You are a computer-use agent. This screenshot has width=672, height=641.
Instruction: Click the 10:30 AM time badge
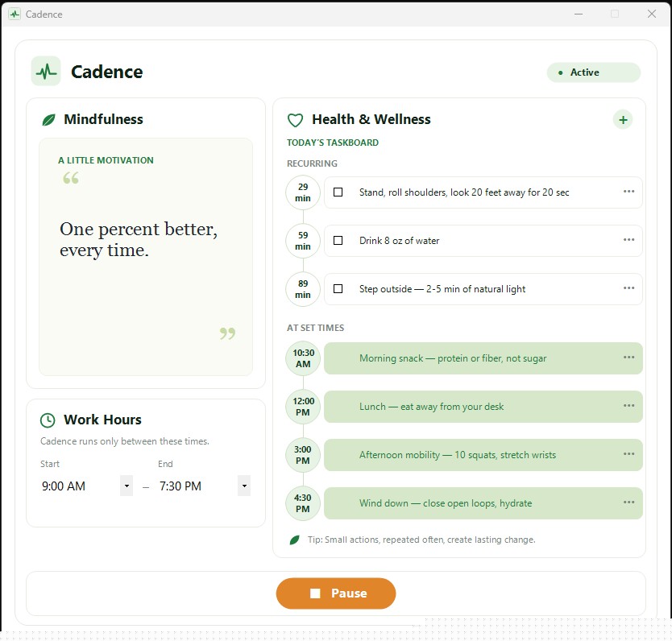click(x=303, y=358)
